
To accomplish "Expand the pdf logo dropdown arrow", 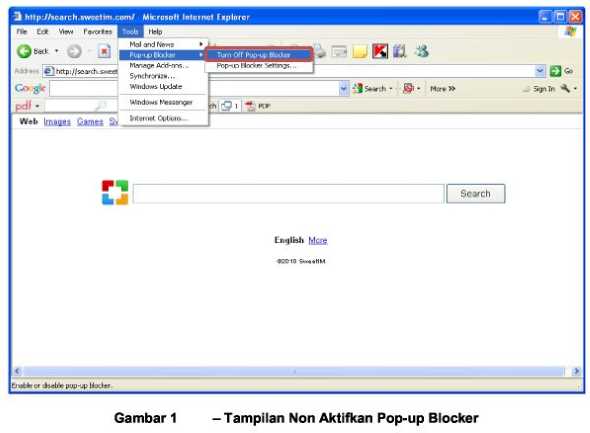I will [x=37, y=106].
